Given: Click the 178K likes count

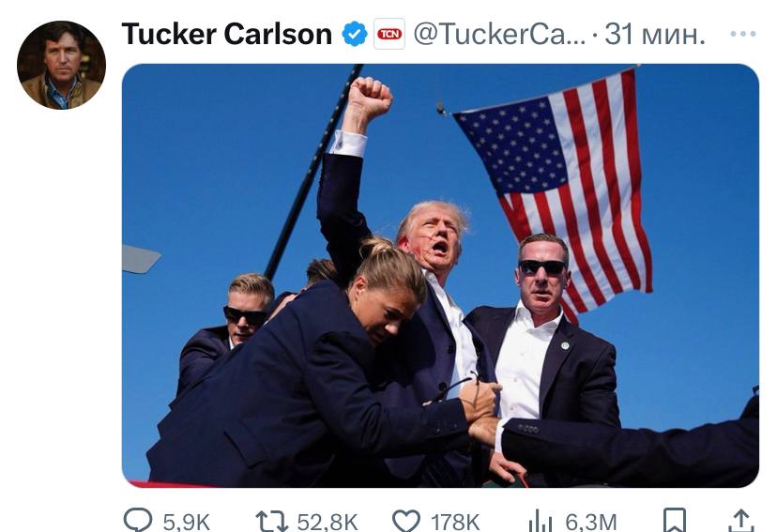Looking at the screenshot, I should (455, 522).
